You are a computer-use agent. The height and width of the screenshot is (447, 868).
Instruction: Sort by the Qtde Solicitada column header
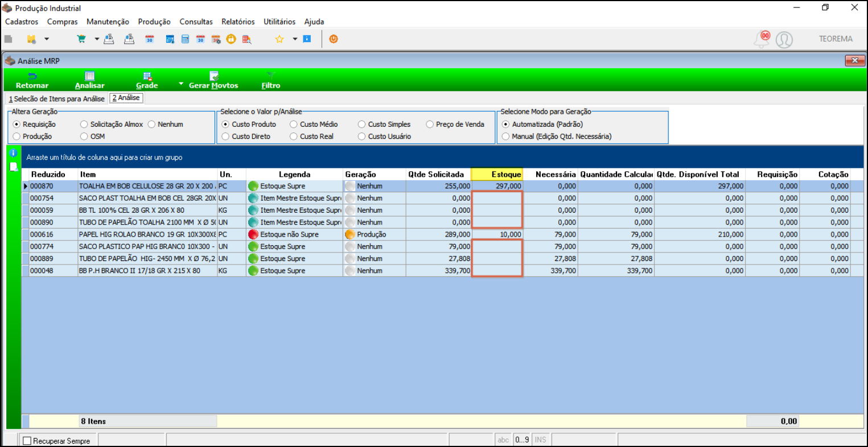tap(439, 175)
